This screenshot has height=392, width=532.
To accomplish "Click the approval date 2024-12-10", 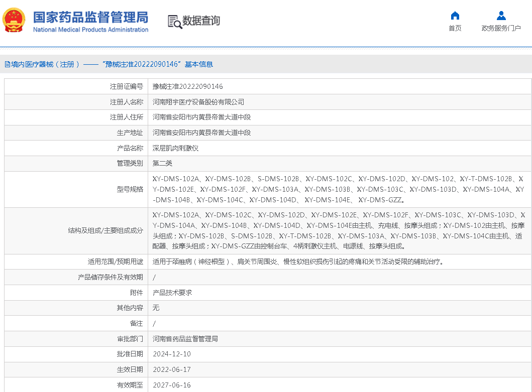I will coord(171,354).
